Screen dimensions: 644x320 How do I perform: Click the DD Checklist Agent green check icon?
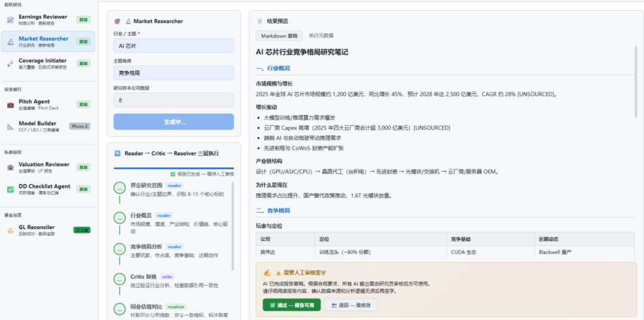(10, 189)
